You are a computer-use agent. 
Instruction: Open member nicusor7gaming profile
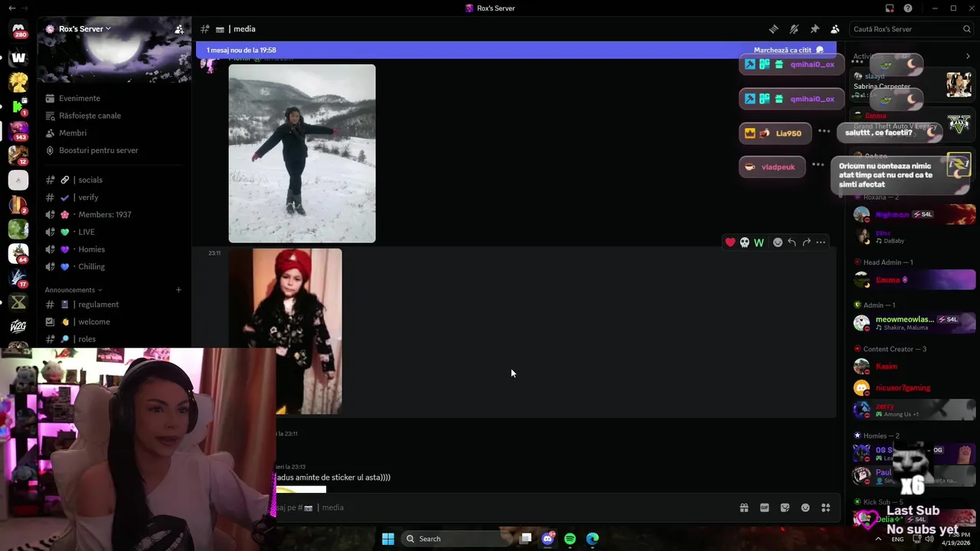[914, 388]
